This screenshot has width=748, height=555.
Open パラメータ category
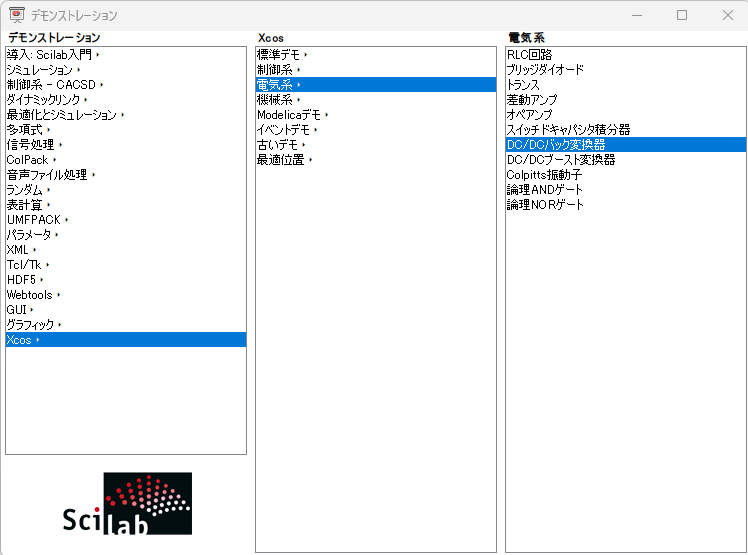click(x=126, y=234)
